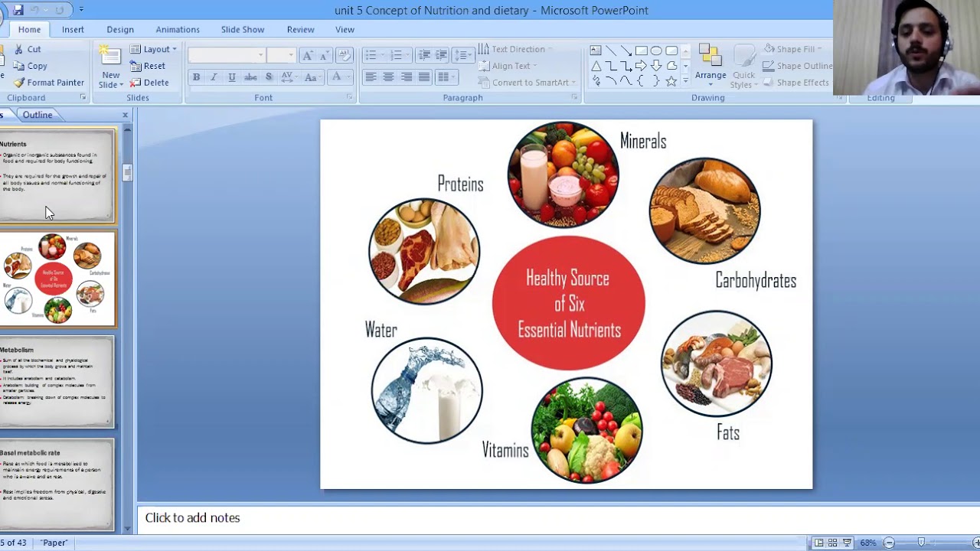
Task: Select the Arrow line shape
Action: pos(626,51)
